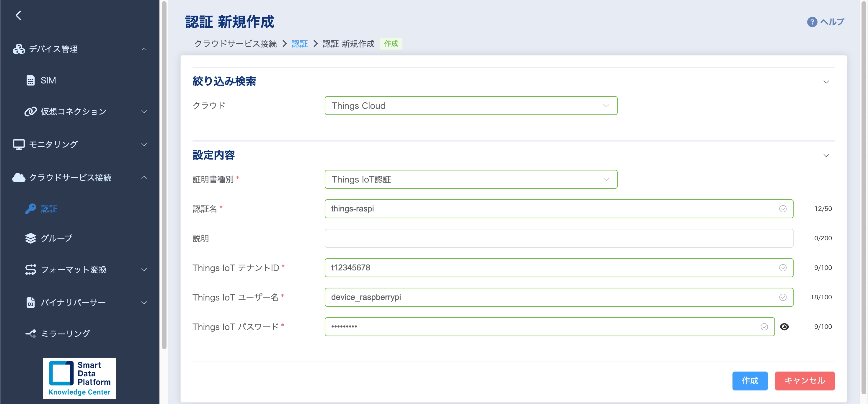The height and width of the screenshot is (404, 868).
Task: Collapse the sidebar with the back arrow
Action: point(19,15)
